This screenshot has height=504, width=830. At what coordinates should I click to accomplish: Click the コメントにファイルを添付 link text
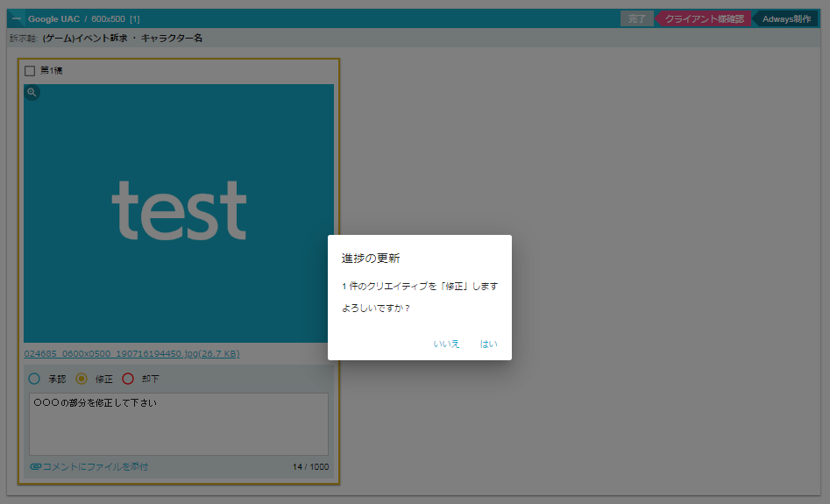pos(96,467)
